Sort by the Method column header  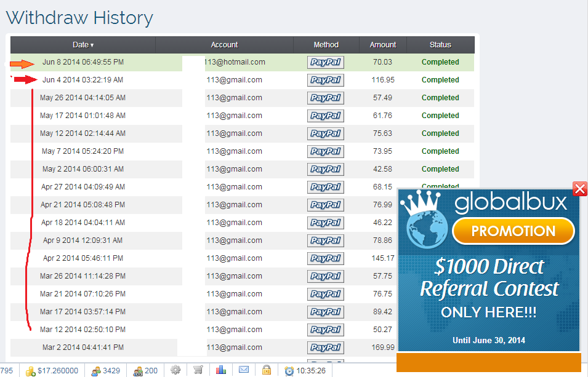pos(326,45)
